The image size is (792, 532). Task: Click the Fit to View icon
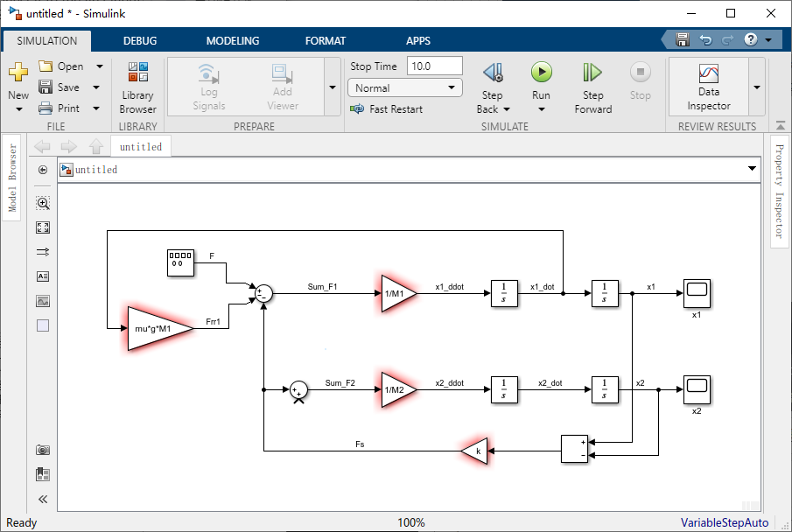(43, 227)
